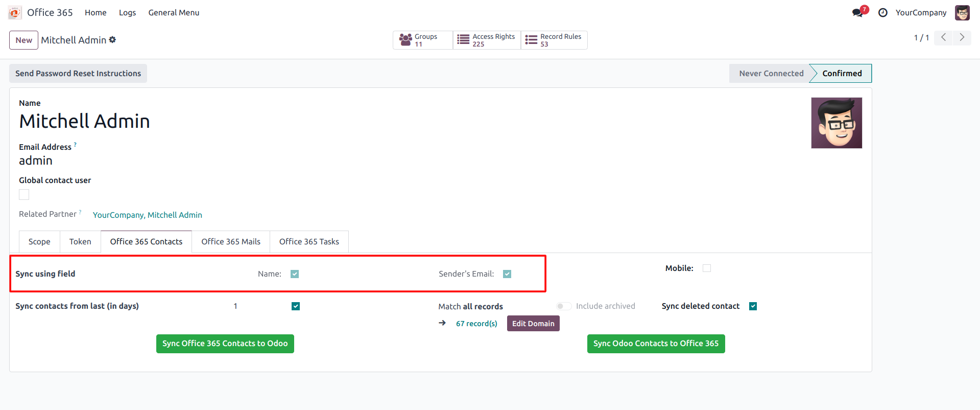The height and width of the screenshot is (410, 980).
Task: Open the user avatar menu in navbar
Action: (x=962, y=13)
